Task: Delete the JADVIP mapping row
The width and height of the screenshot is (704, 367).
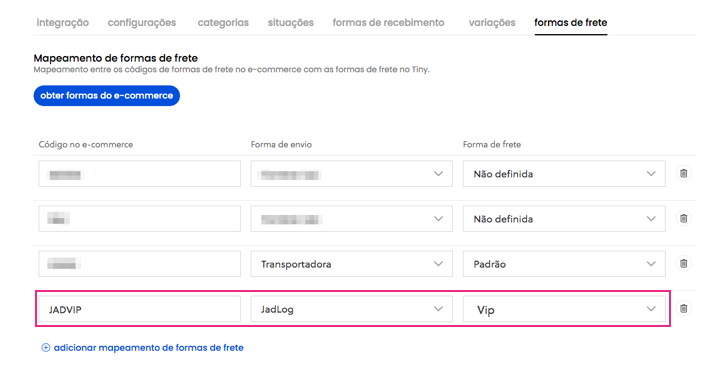Action: 683,309
